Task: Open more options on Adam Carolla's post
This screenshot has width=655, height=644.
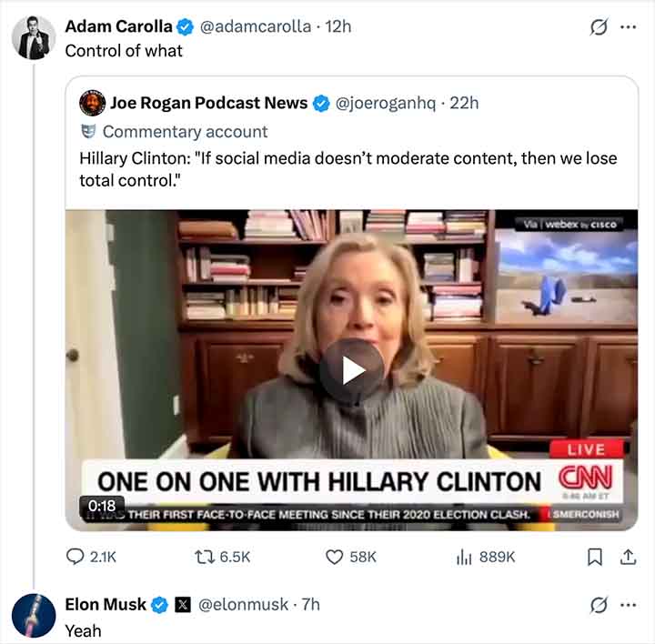Action: [628, 27]
